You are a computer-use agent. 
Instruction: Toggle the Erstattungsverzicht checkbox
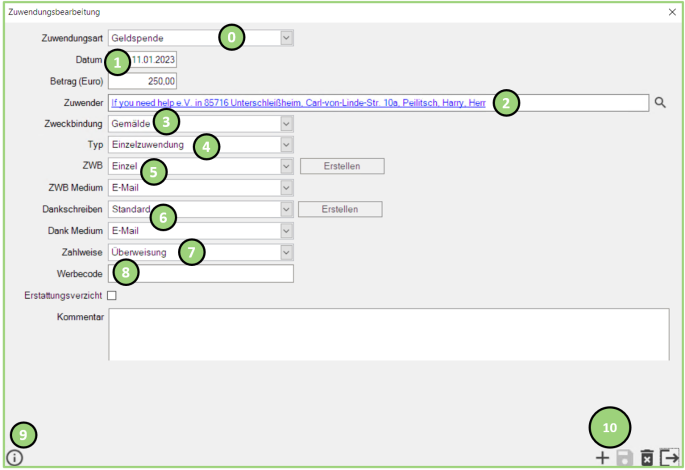[112, 296]
